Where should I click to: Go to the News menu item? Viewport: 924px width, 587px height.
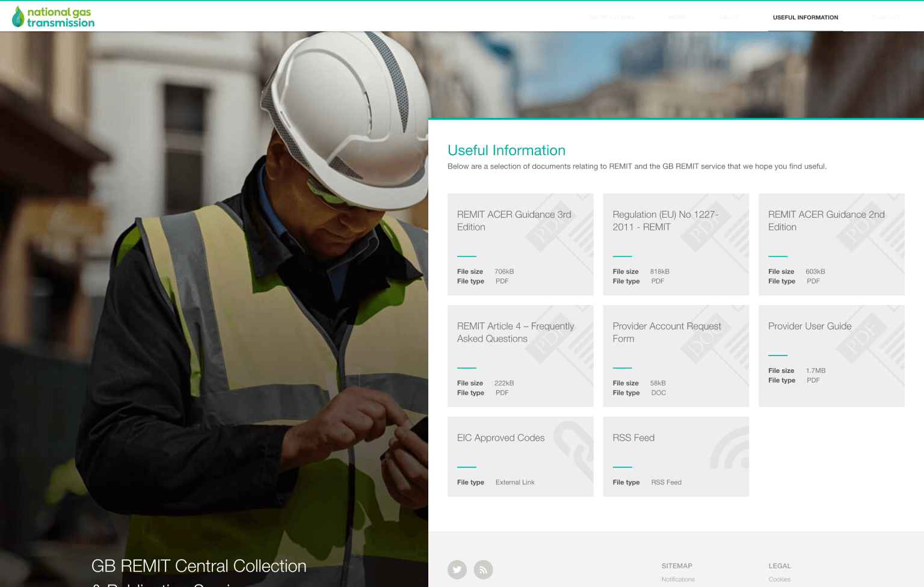point(676,17)
